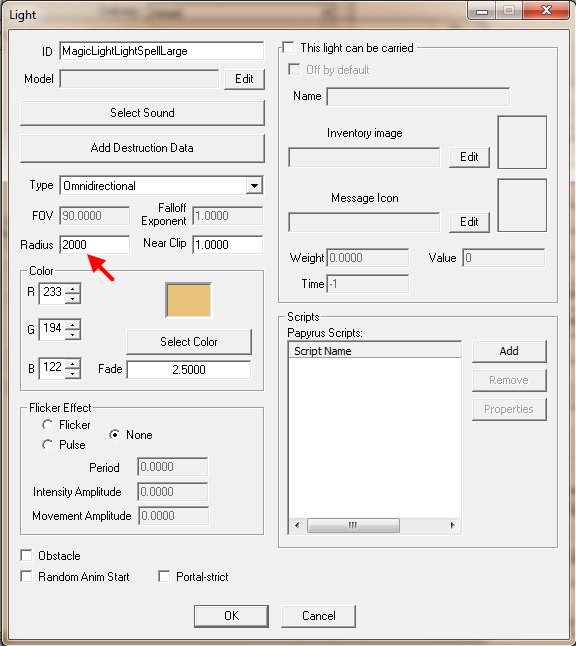
Task: Open the Type dropdown arrow
Action: 254,186
